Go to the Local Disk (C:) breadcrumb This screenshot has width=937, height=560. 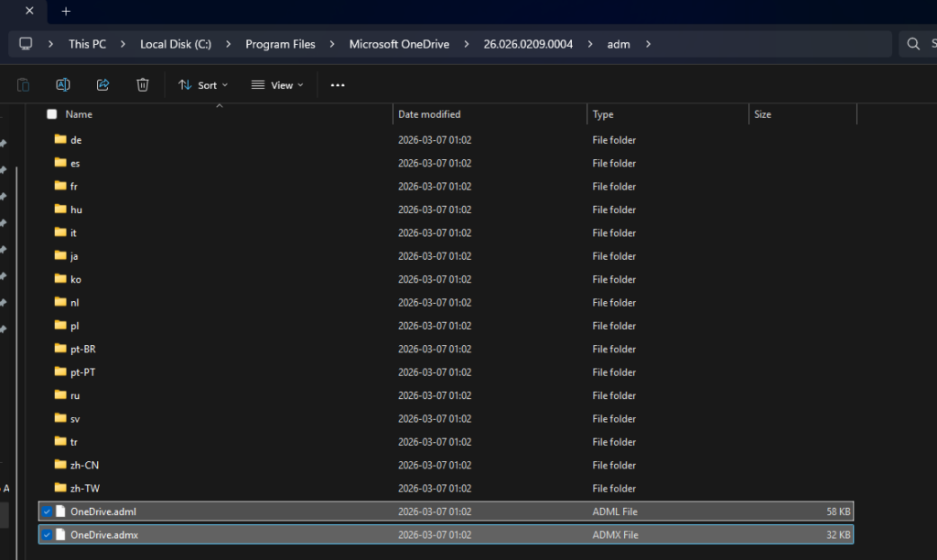pyautogui.click(x=175, y=44)
